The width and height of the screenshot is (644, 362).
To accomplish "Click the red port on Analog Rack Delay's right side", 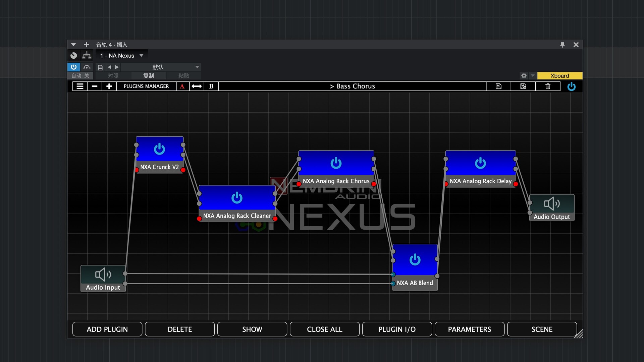I will (516, 184).
